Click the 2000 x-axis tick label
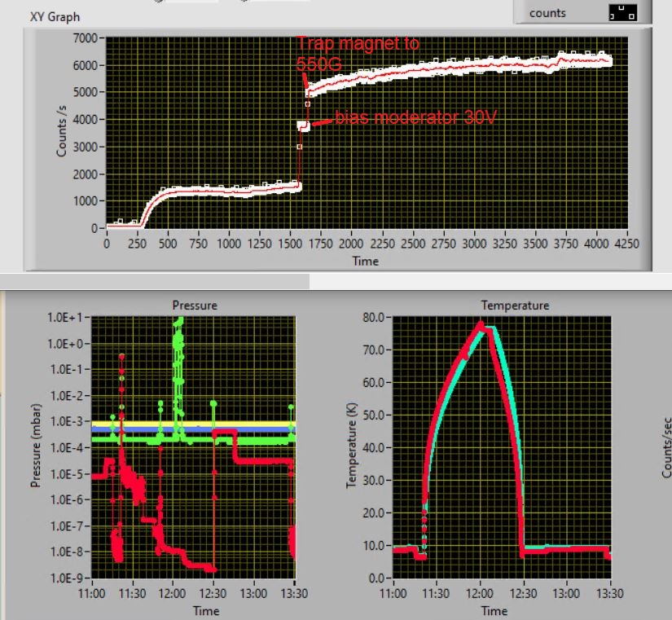 coord(351,244)
